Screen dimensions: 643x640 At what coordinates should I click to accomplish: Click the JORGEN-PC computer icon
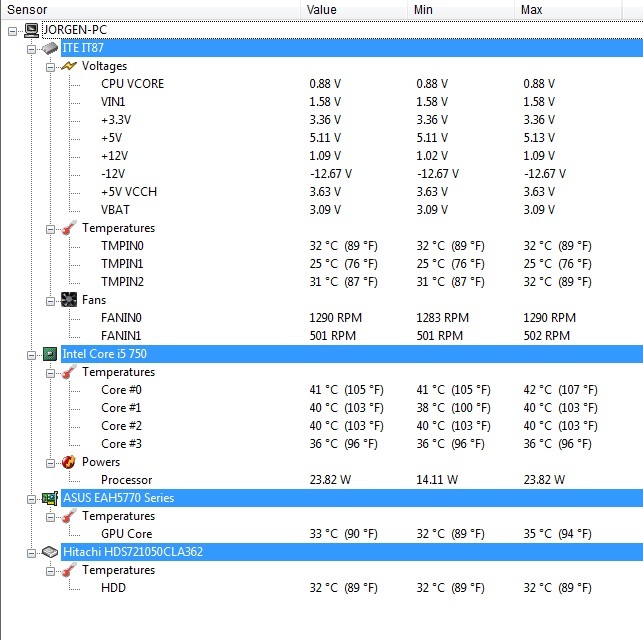pyautogui.click(x=31, y=30)
